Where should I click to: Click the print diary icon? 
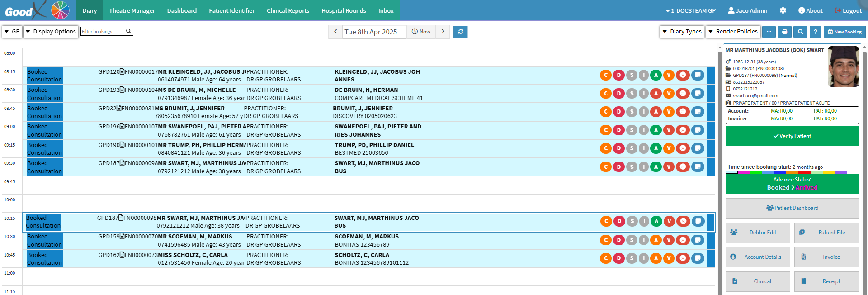(784, 32)
